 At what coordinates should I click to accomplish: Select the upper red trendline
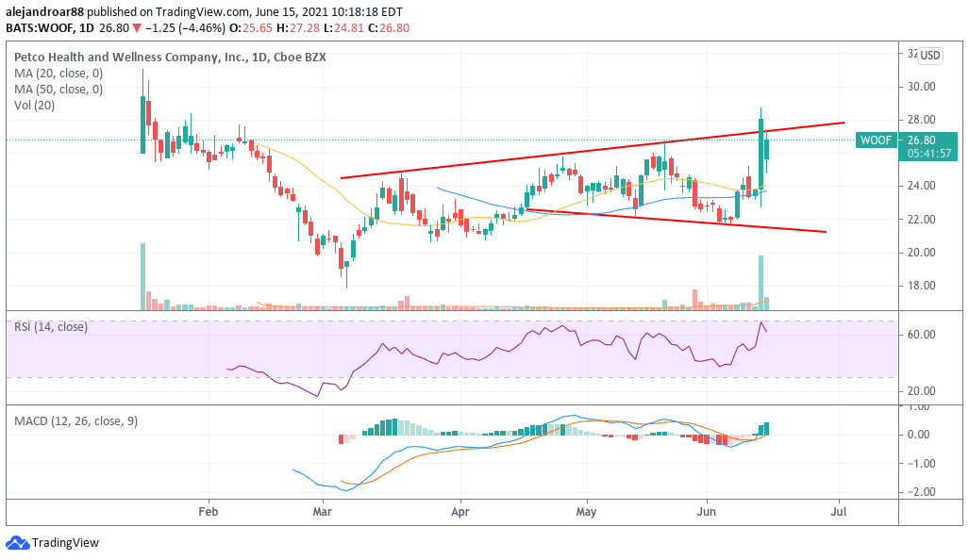pos(592,150)
